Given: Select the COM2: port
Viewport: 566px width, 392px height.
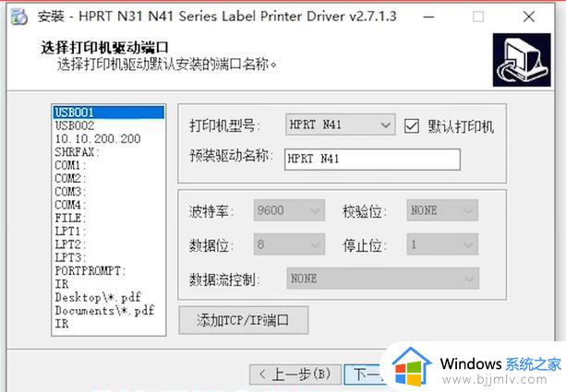Looking at the screenshot, I should point(109,179).
